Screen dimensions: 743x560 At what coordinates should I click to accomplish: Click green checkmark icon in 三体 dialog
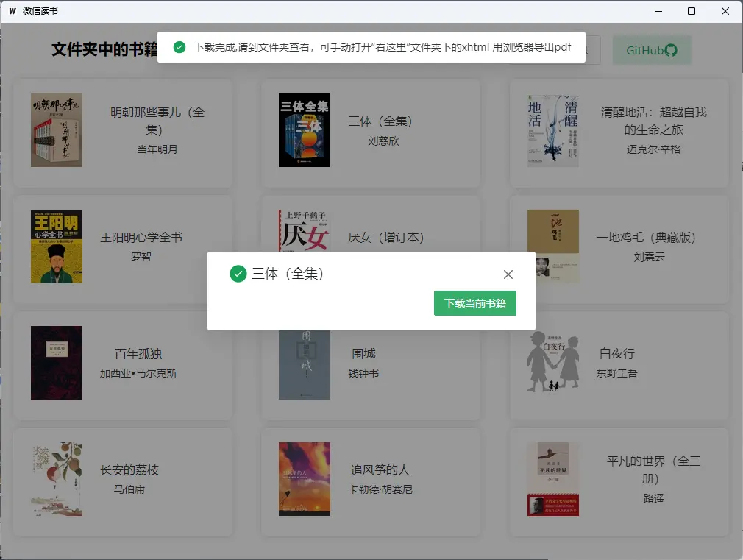(238, 274)
